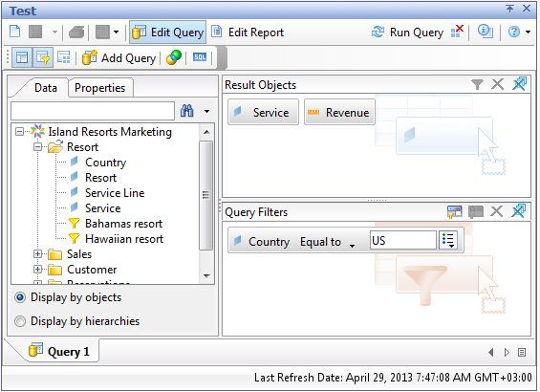Click the Save disk icon
The width and height of the screenshot is (540, 392).
[35, 33]
